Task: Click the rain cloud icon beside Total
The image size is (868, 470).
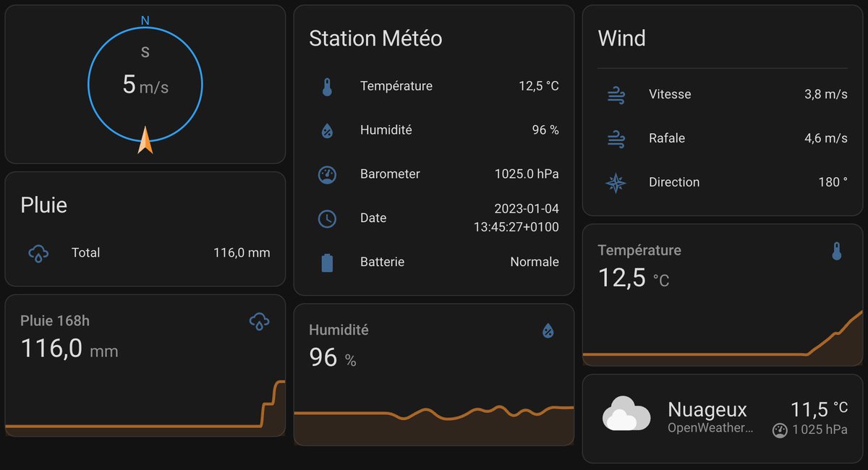Action: pos(38,253)
